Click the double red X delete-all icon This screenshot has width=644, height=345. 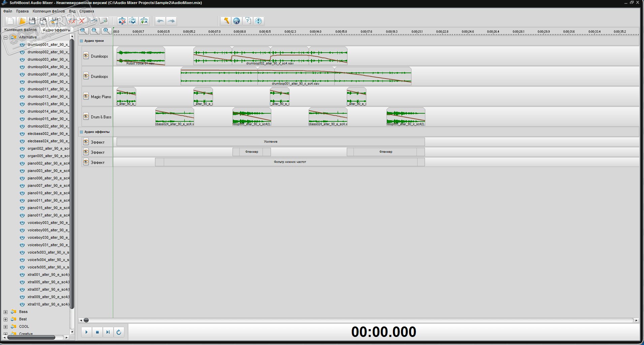72,21
